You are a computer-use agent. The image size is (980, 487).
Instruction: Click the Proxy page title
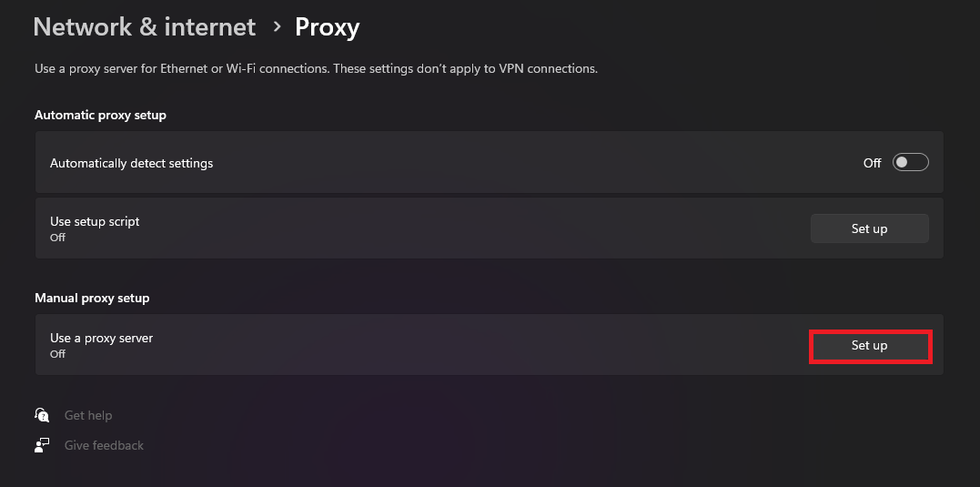point(327,27)
